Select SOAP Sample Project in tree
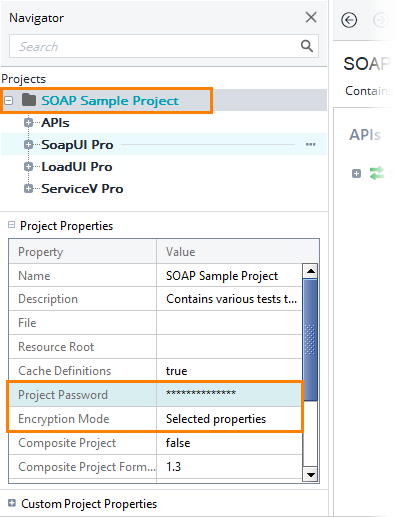397x517 pixels. point(110,100)
